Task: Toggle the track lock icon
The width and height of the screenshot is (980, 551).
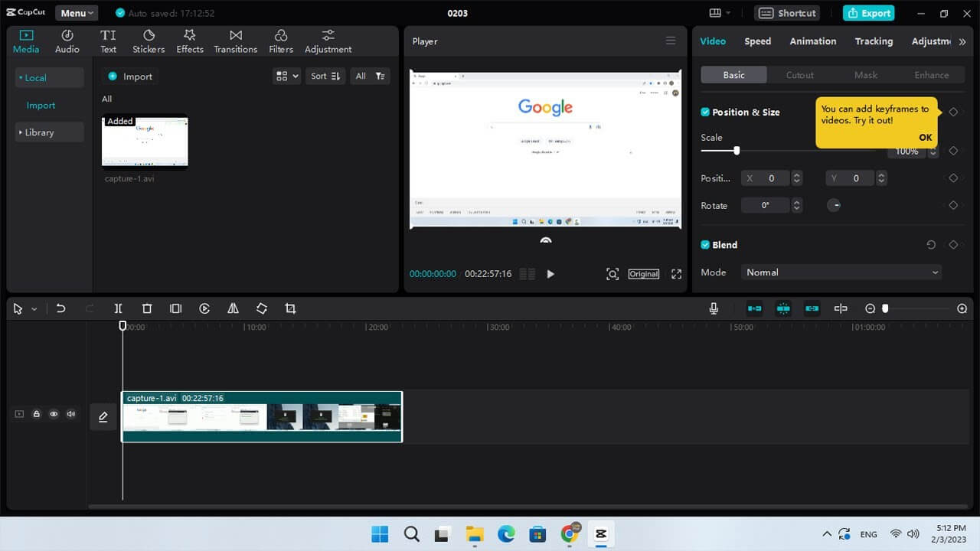Action: point(36,414)
